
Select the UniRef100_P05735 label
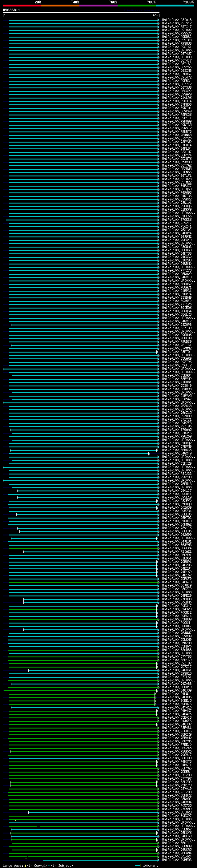coord(177,806)
